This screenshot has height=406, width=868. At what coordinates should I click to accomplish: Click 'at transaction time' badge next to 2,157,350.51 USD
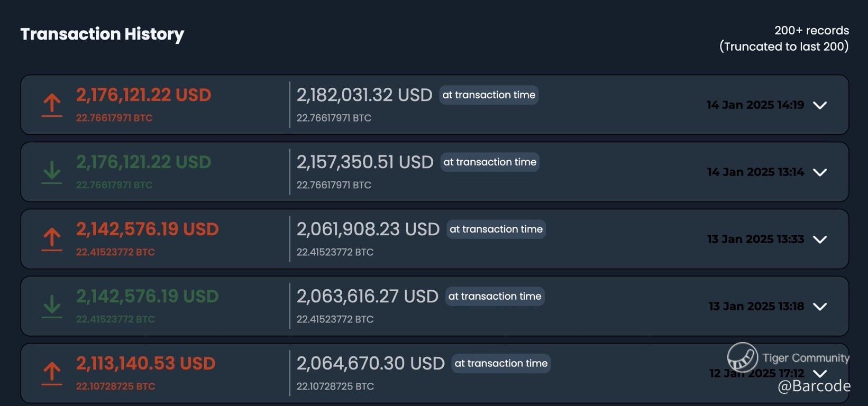click(490, 162)
